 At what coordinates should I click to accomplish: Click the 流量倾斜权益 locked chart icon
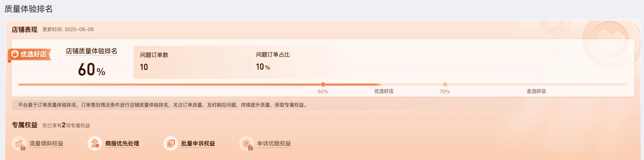tap(19, 143)
